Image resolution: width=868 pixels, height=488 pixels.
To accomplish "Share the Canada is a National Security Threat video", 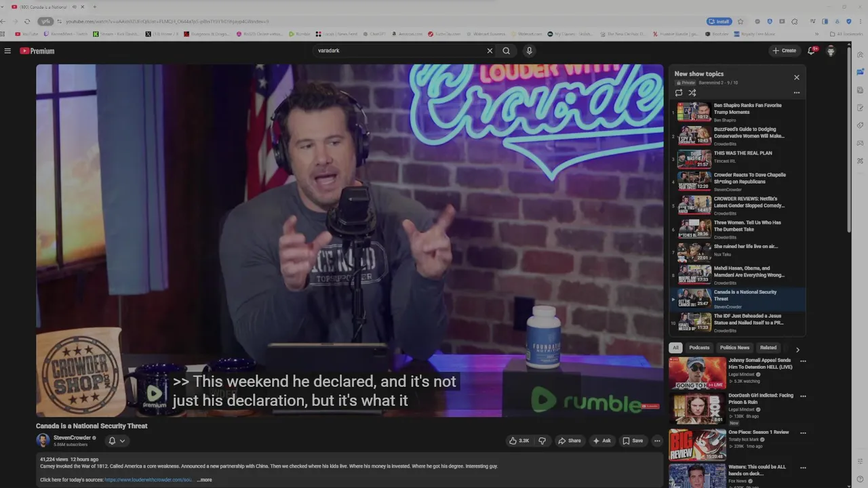I will click(570, 441).
